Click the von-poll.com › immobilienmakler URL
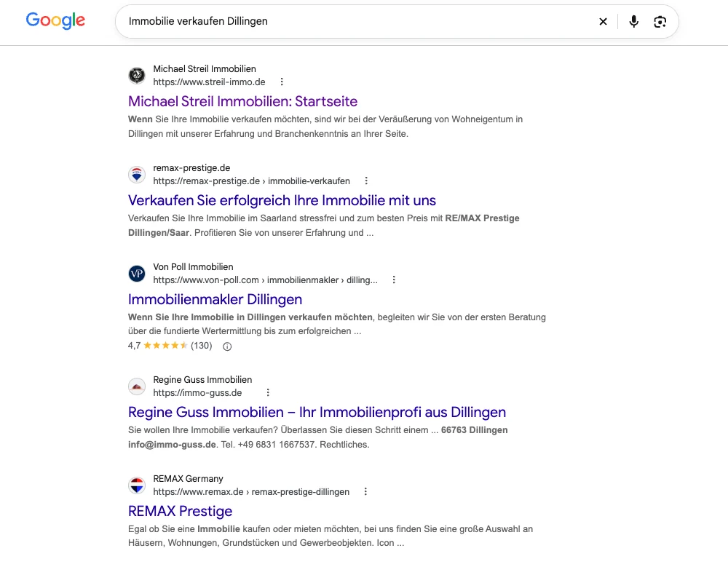The width and height of the screenshot is (728, 567). pos(266,280)
